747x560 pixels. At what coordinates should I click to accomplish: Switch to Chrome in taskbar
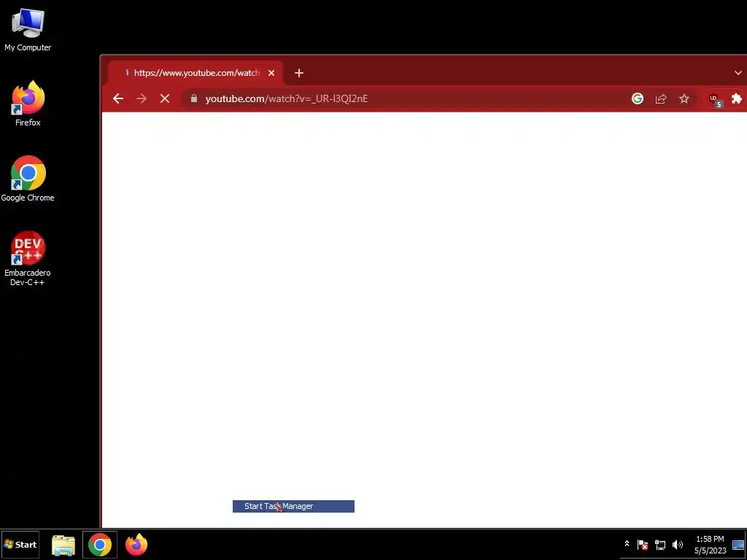[x=99, y=545]
